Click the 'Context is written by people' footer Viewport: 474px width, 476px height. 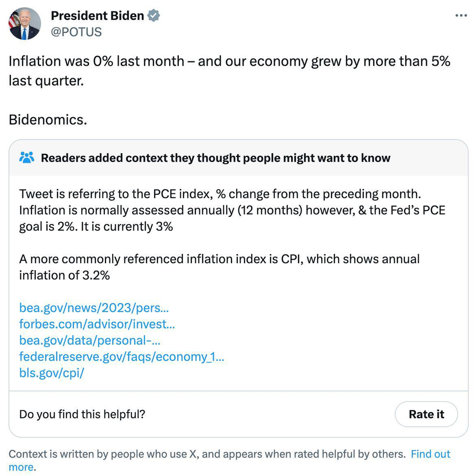tap(207, 454)
